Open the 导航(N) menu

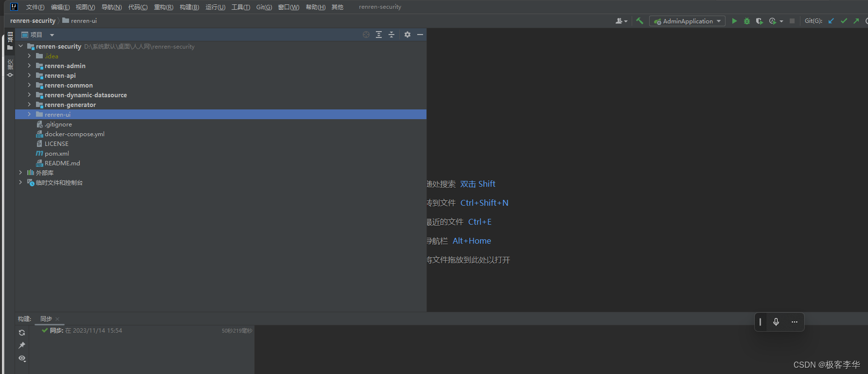coord(111,7)
